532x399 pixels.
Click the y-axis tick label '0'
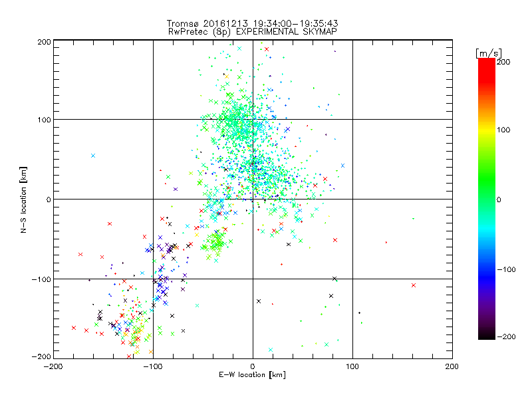coord(49,199)
